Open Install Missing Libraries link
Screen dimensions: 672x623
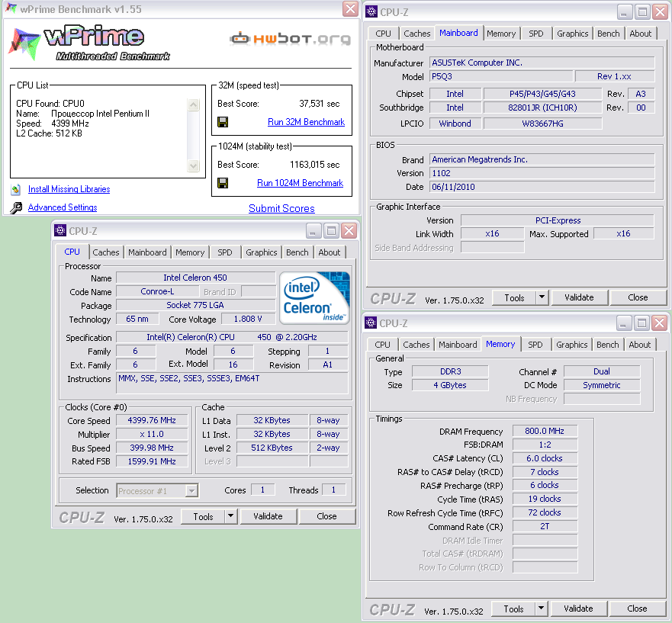[x=69, y=189]
